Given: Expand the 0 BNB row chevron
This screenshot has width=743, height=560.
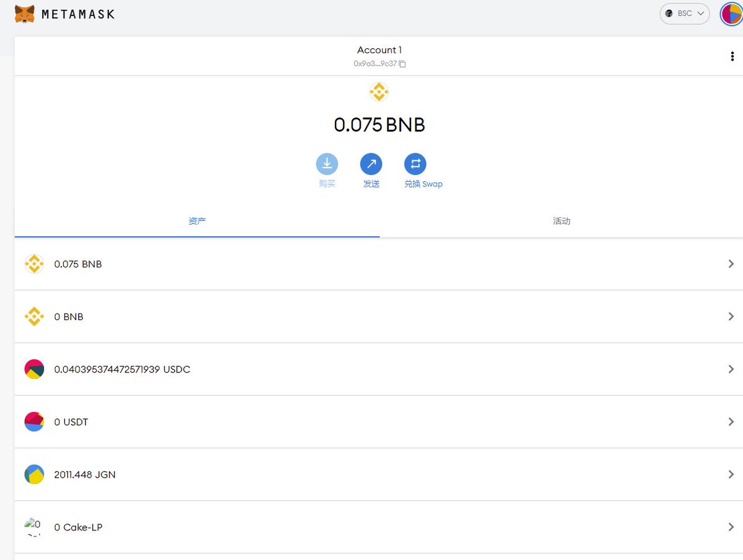Looking at the screenshot, I should tap(731, 317).
